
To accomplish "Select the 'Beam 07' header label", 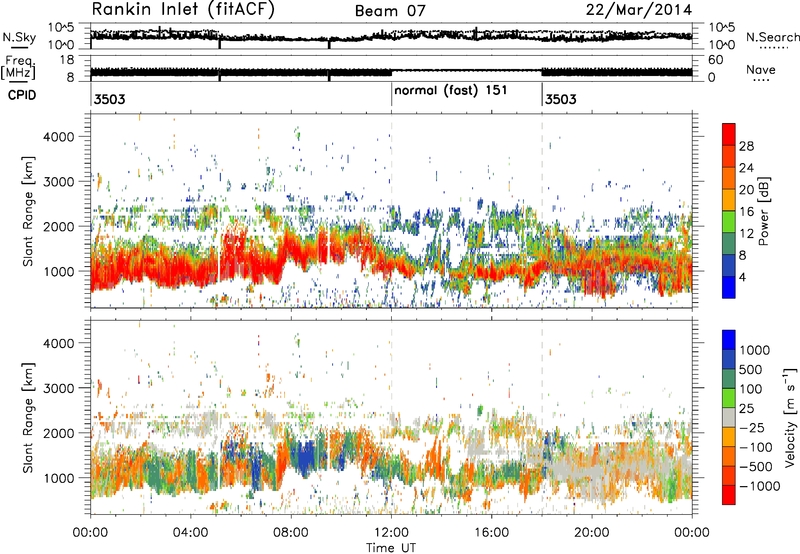I will [x=390, y=11].
